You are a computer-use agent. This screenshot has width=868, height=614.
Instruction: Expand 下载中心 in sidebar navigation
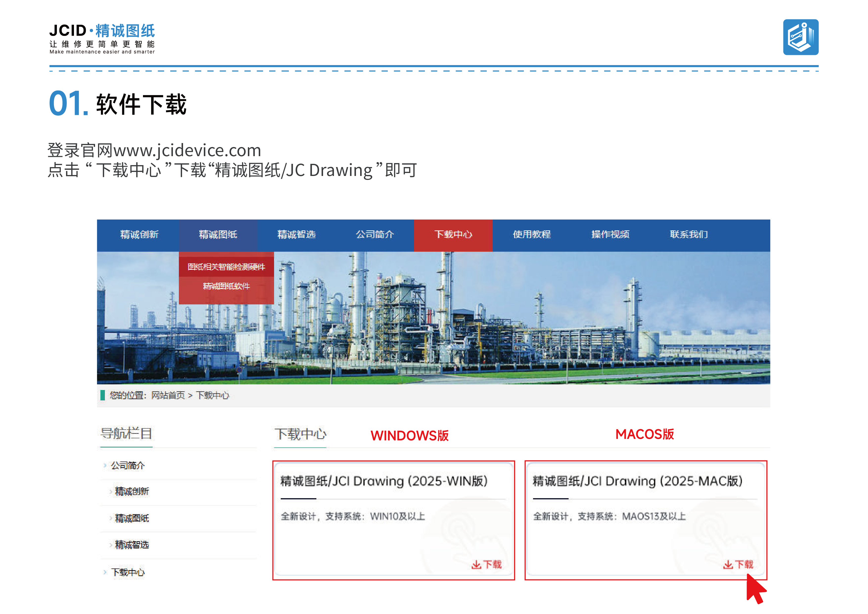(x=127, y=572)
